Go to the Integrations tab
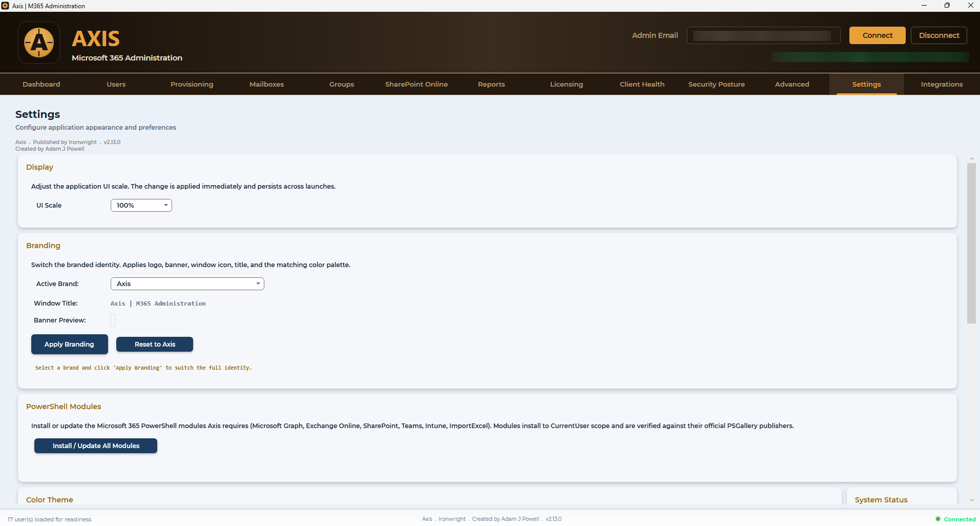The image size is (980, 526). pyautogui.click(x=942, y=85)
